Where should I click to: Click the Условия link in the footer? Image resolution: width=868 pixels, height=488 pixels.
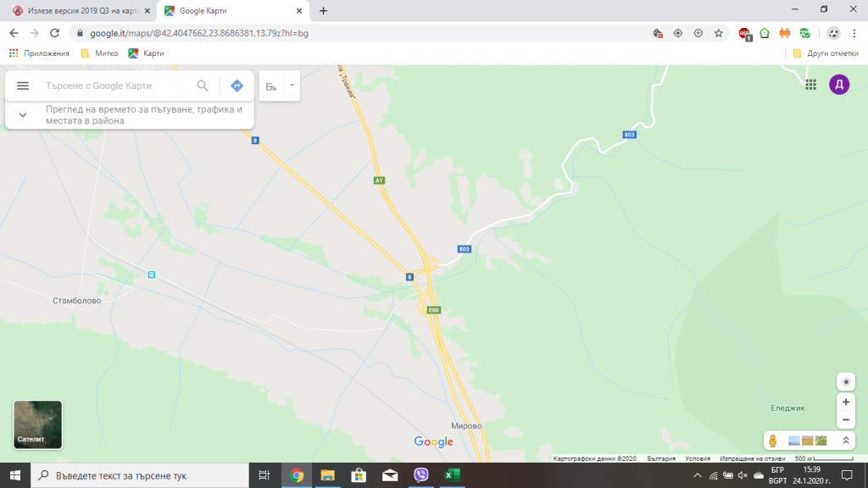[x=698, y=458]
